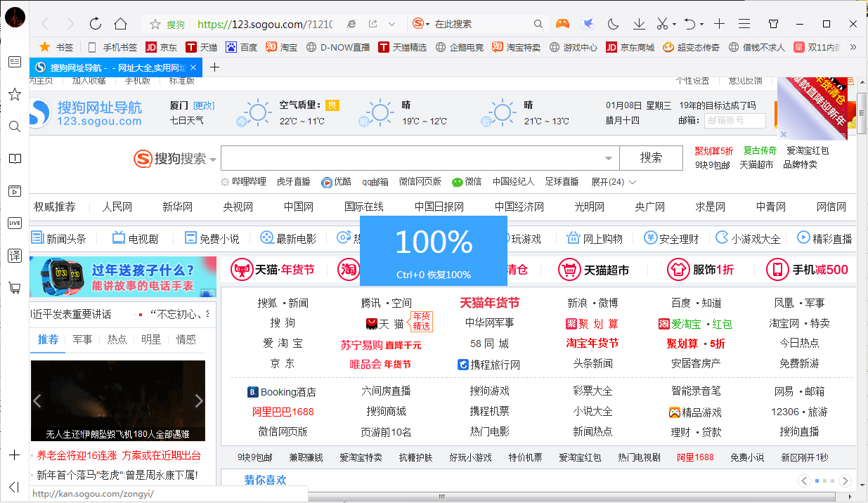This screenshot has width=868, height=503.
Task: Click the game center gamepad icon
Action: tap(562, 23)
